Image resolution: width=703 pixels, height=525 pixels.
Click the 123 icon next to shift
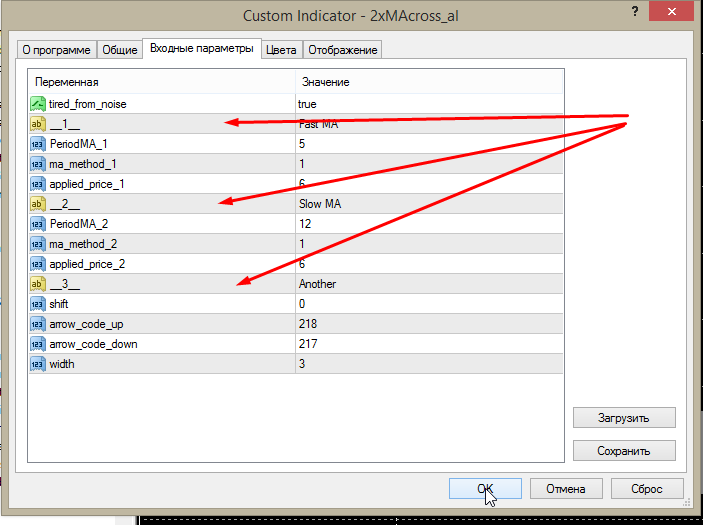pyautogui.click(x=38, y=304)
